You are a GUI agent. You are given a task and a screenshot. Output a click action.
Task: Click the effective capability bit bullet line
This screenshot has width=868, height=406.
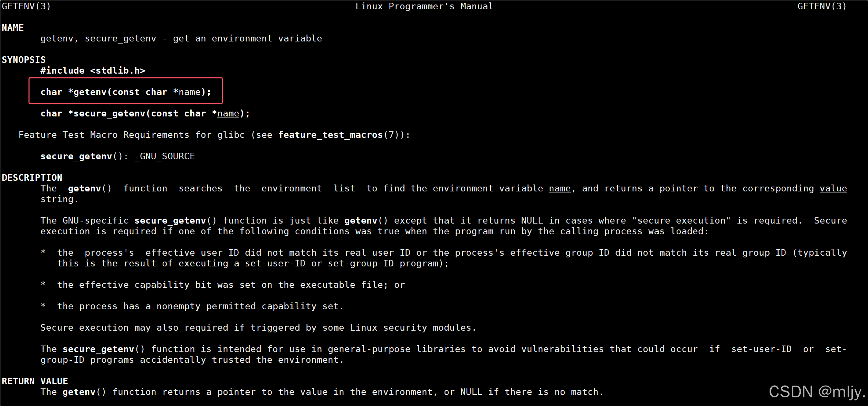click(x=231, y=285)
